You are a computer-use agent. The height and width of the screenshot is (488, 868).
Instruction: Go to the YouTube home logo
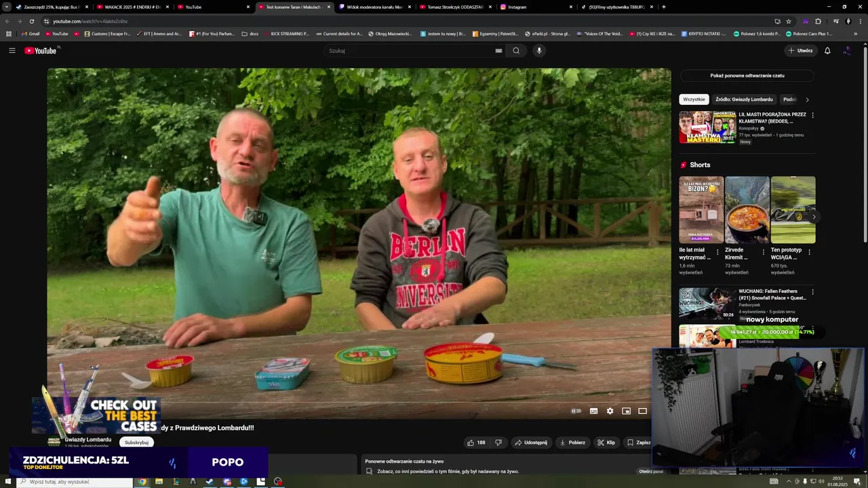click(x=42, y=50)
